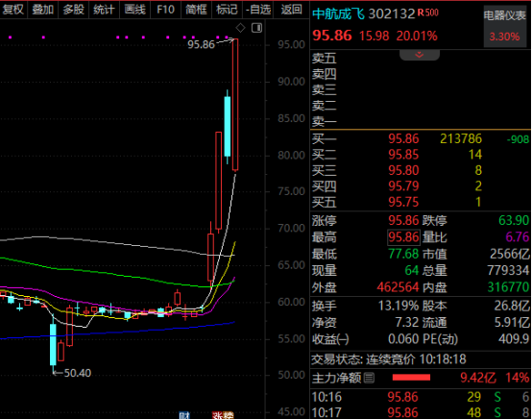The height and width of the screenshot is (419, 532).
Task: Click the diamond icon above the chart
Action: point(240,28)
